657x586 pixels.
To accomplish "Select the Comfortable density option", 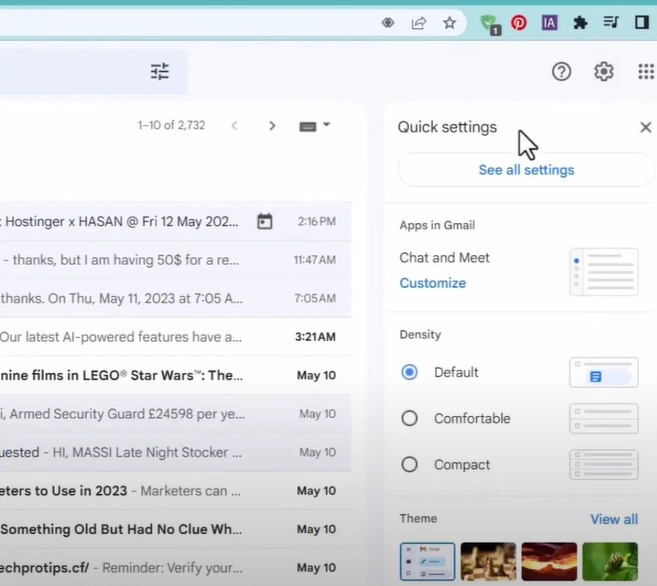I will pyautogui.click(x=409, y=418).
